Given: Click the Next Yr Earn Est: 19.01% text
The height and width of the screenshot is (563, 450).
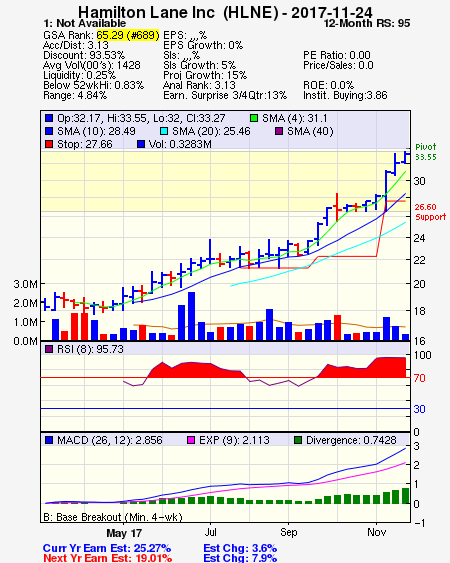Looking at the screenshot, I should point(107,558).
